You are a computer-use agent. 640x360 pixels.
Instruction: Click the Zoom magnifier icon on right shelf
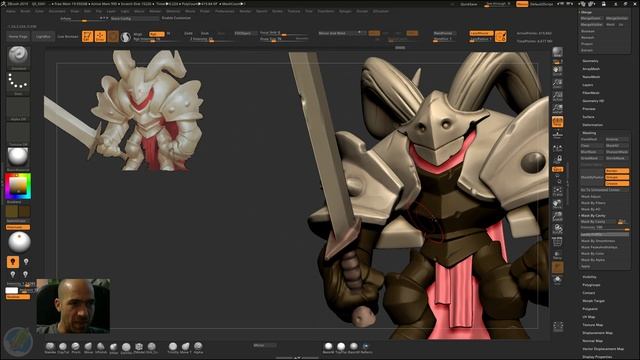click(x=558, y=83)
